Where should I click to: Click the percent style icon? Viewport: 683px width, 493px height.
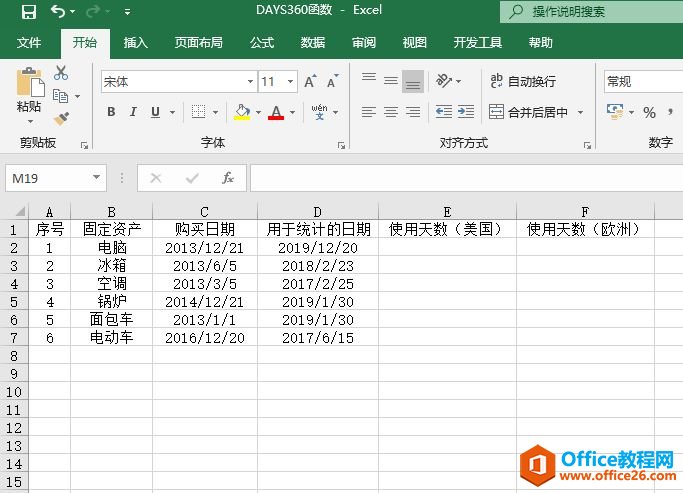click(x=649, y=112)
